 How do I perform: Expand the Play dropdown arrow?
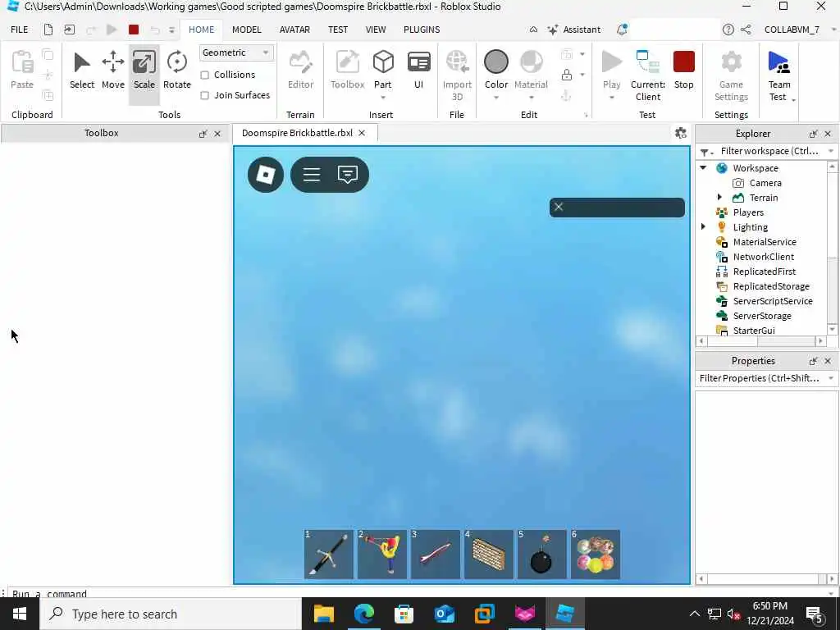[611, 98]
